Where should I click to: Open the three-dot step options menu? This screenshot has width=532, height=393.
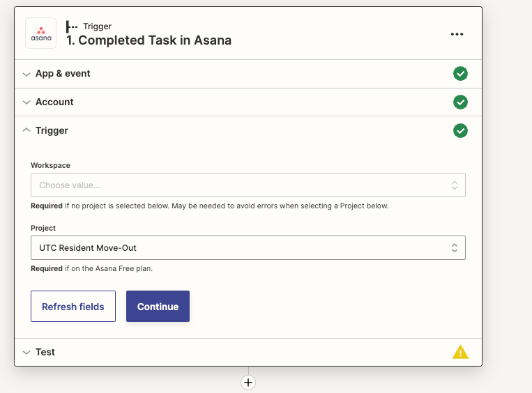[x=457, y=34]
